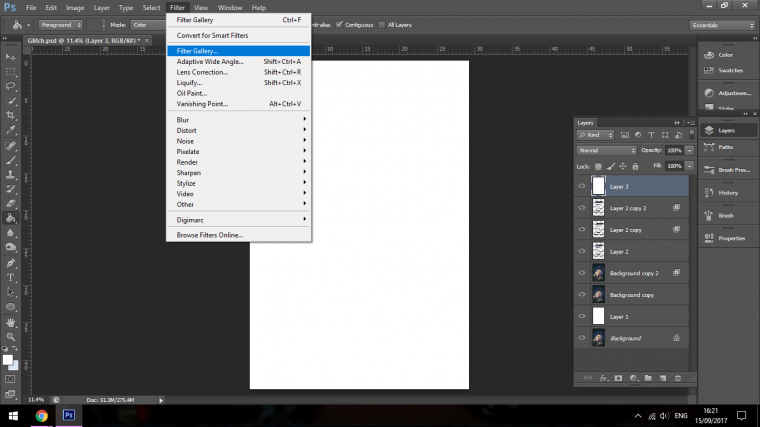The width and height of the screenshot is (760, 427).
Task: Click the Create new group folder icon
Action: click(648, 378)
